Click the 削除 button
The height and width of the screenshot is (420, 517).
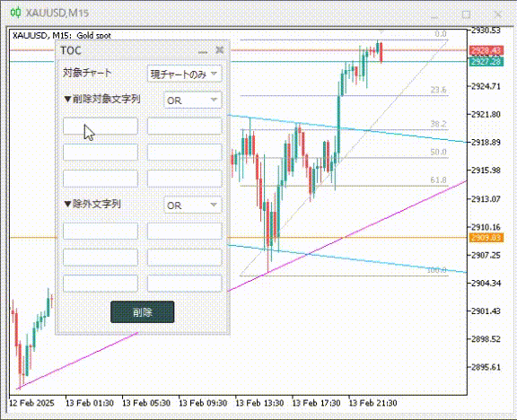[x=143, y=312]
